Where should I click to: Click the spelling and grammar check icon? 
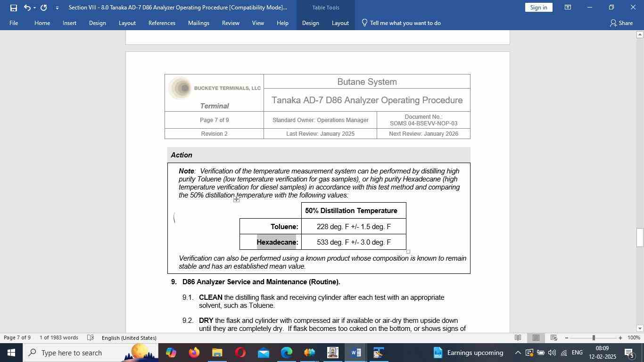[91, 338]
